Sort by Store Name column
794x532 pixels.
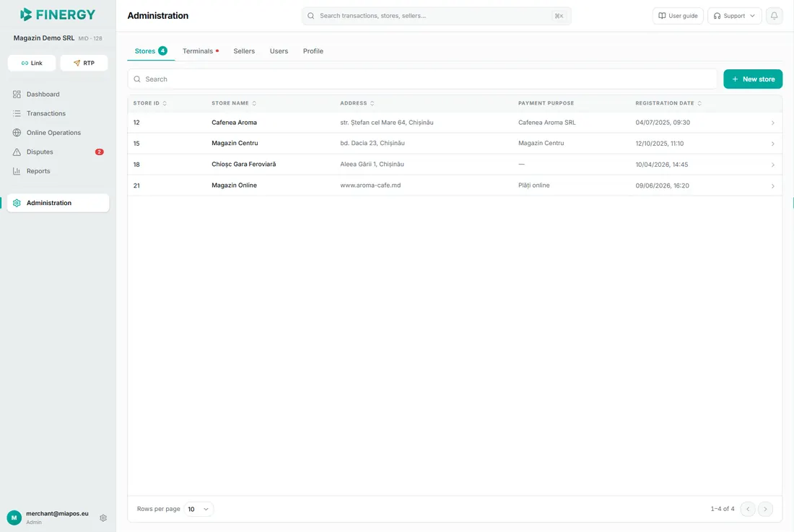[234, 103]
